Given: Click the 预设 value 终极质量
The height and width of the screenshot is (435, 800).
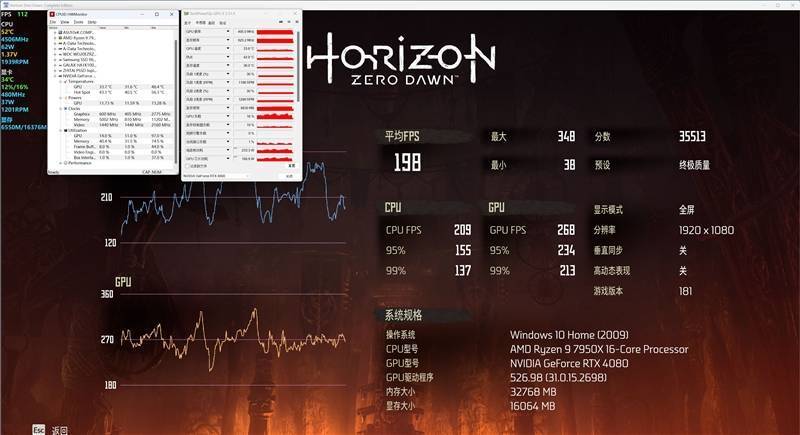Looking at the screenshot, I should click(694, 165).
